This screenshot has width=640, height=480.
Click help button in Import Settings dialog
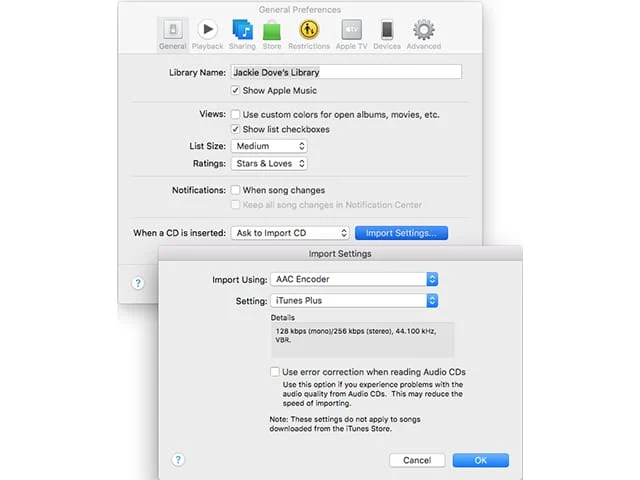[x=178, y=460]
